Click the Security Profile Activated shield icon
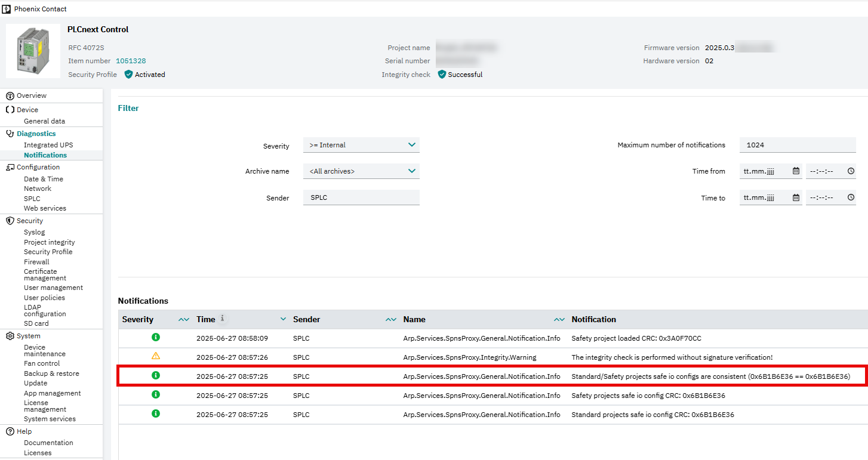Viewport: 868px width, 460px height. (x=128, y=75)
